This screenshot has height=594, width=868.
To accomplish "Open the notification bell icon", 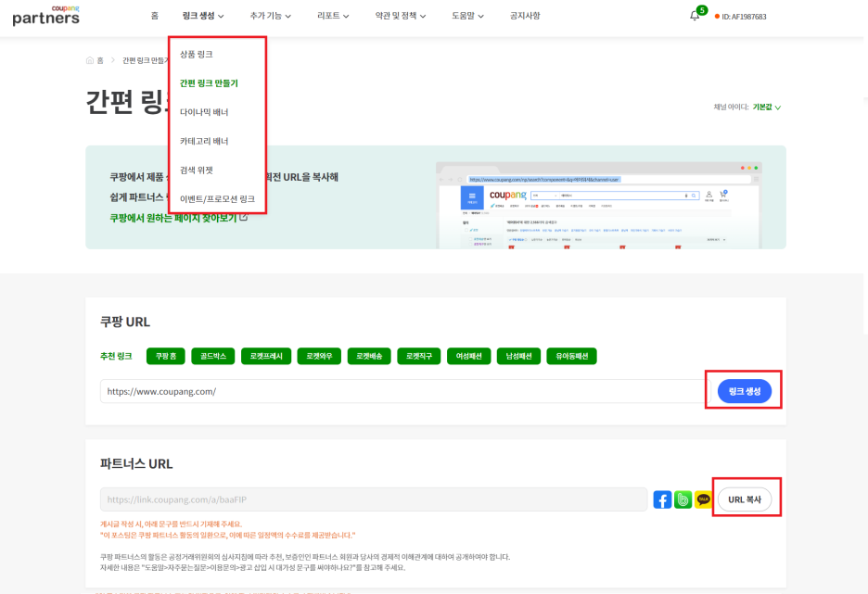I will [x=695, y=16].
